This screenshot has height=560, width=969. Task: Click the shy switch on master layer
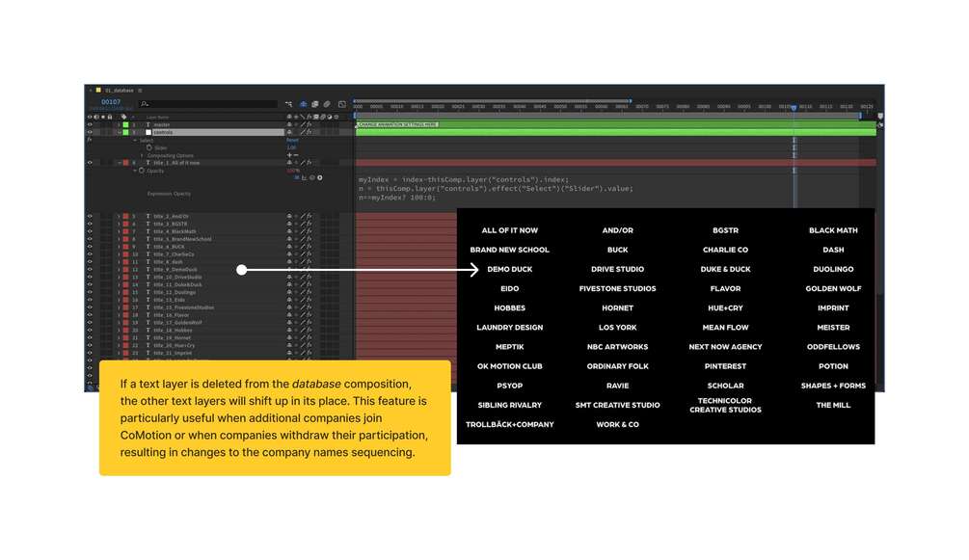click(x=288, y=125)
